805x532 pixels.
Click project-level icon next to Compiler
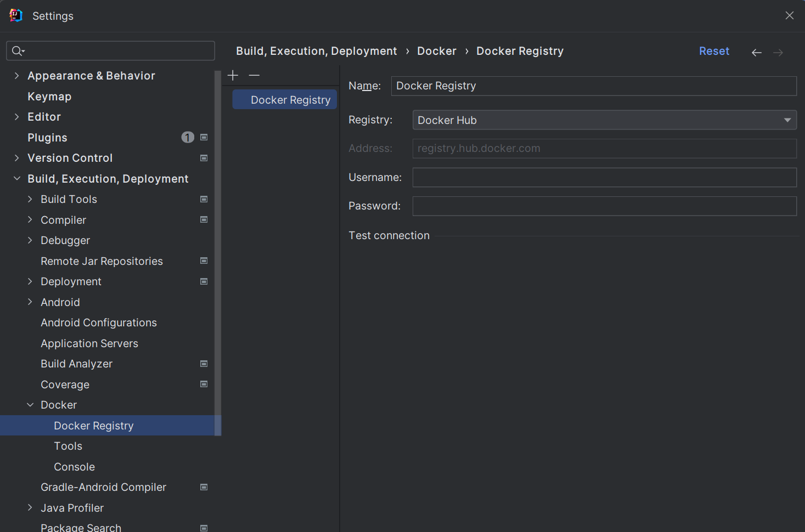(204, 219)
